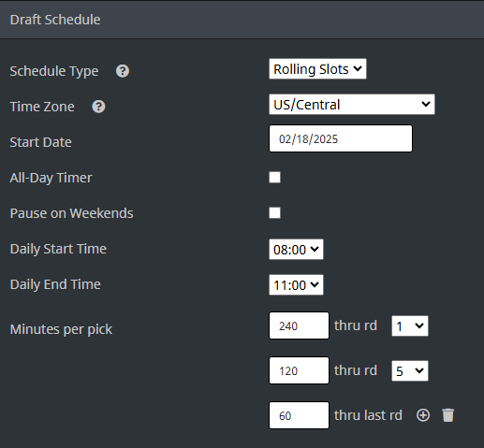484x448 pixels.
Task: Focus the 60 minutes thru last rd field
Action: tap(299, 415)
